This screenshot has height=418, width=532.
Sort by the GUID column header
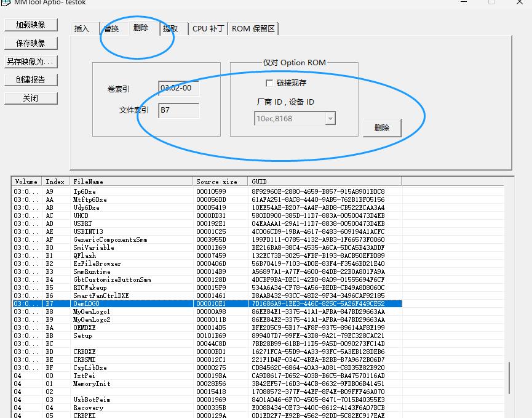coord(325,182)
